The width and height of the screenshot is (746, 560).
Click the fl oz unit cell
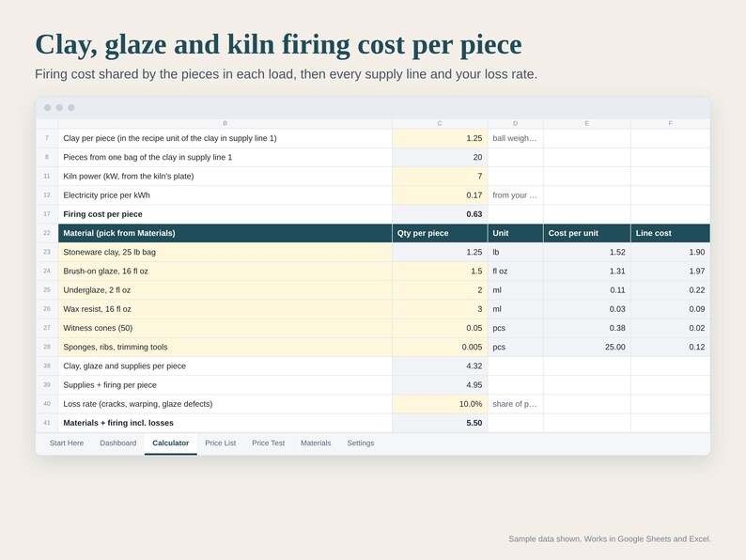[x=515, y=272]
